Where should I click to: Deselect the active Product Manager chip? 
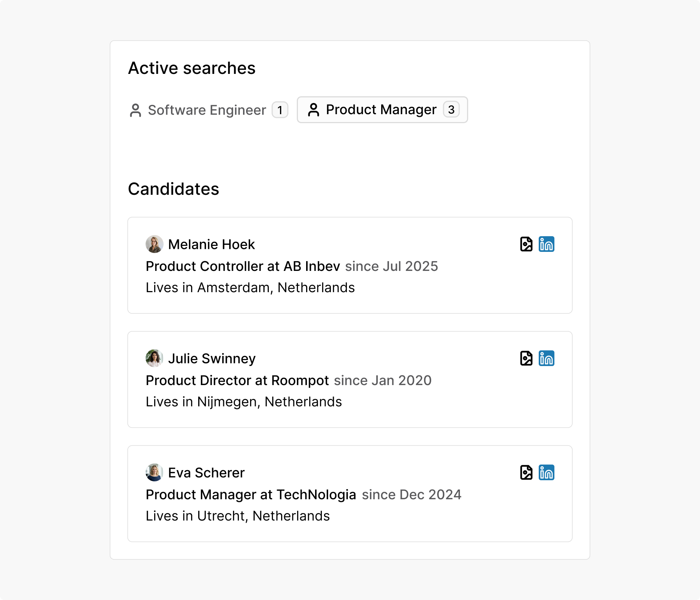[382, 110]
